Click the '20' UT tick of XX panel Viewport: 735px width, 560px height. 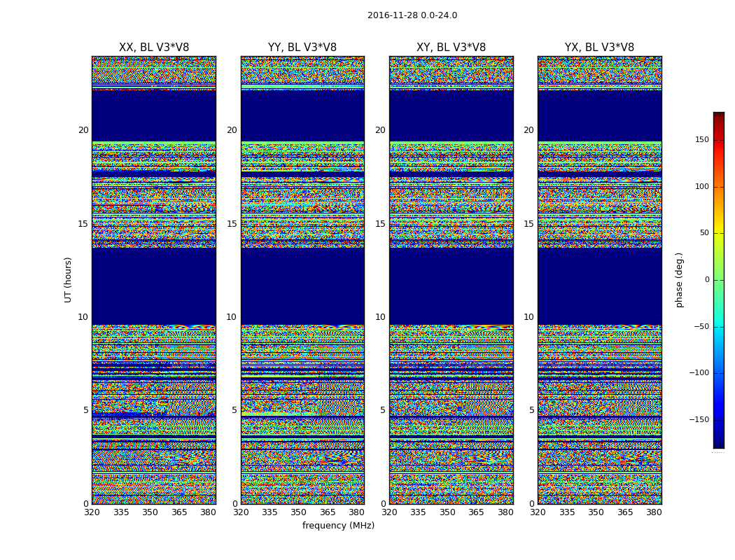pyautogui.click(x=83, y=130)
